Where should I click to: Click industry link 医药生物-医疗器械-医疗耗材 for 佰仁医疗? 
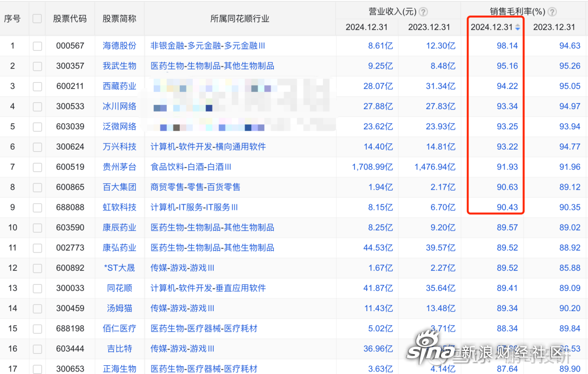pyautogui.click(x=204, y=329)
